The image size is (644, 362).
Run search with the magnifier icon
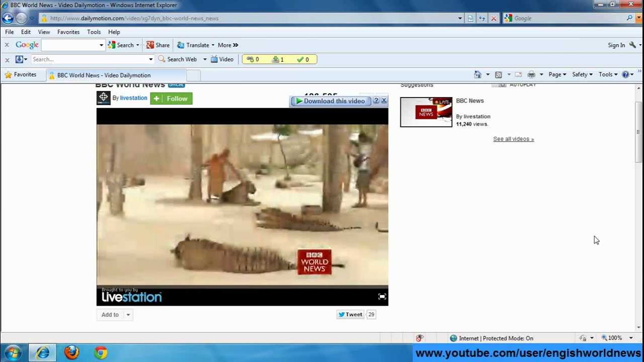629,18
